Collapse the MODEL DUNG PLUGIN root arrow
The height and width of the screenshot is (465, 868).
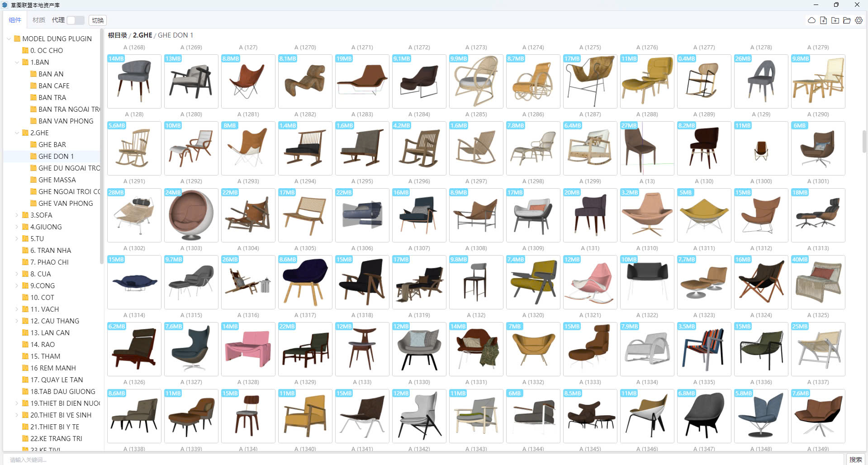pos(9,39)
